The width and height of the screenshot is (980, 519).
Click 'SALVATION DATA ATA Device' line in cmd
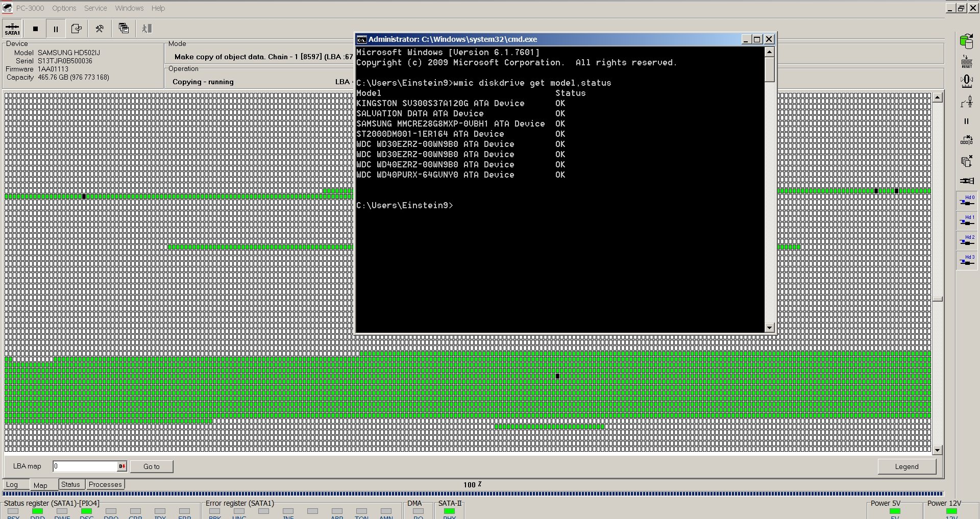[x=420, y=113]
